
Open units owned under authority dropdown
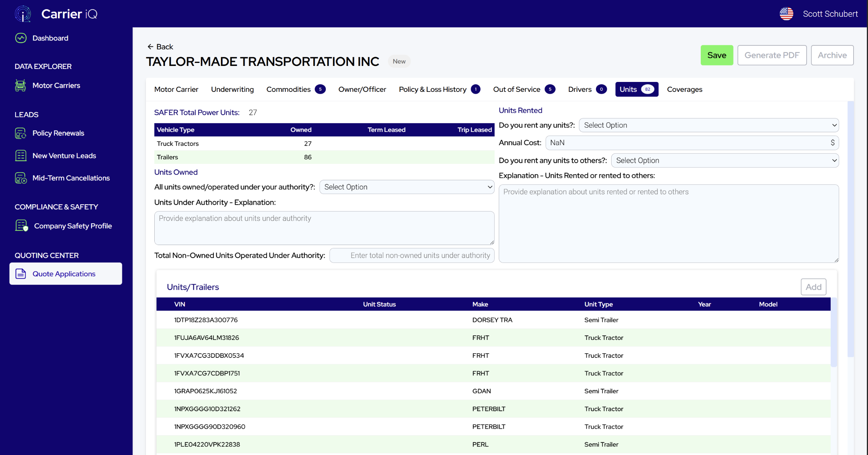[x=407, y=187]
